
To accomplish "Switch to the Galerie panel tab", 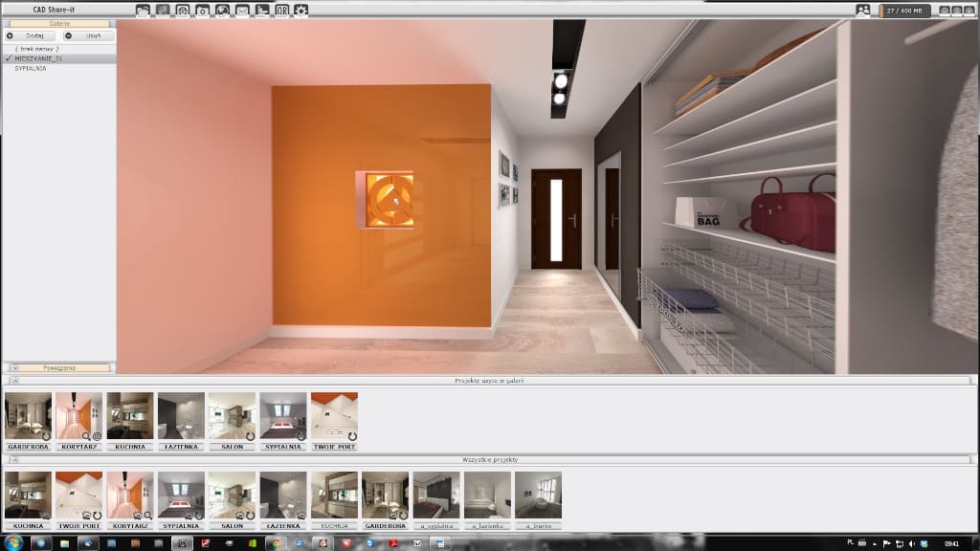I will tap(59, 21).
